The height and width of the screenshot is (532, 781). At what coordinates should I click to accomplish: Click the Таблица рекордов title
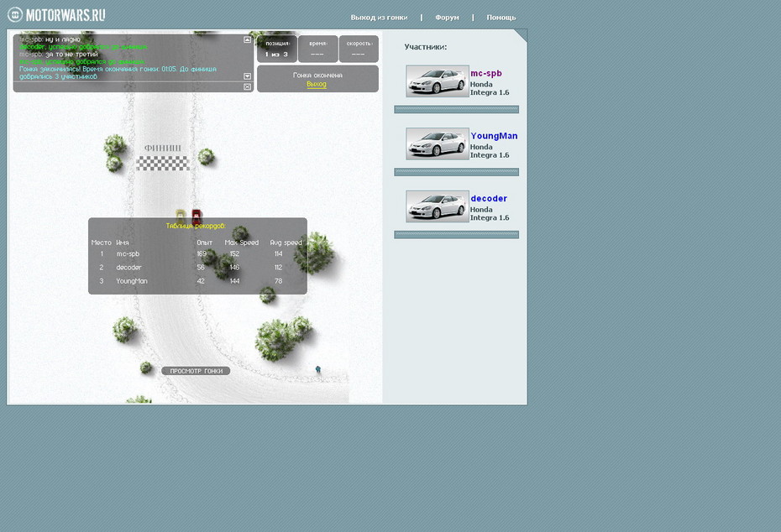[196, 226]
